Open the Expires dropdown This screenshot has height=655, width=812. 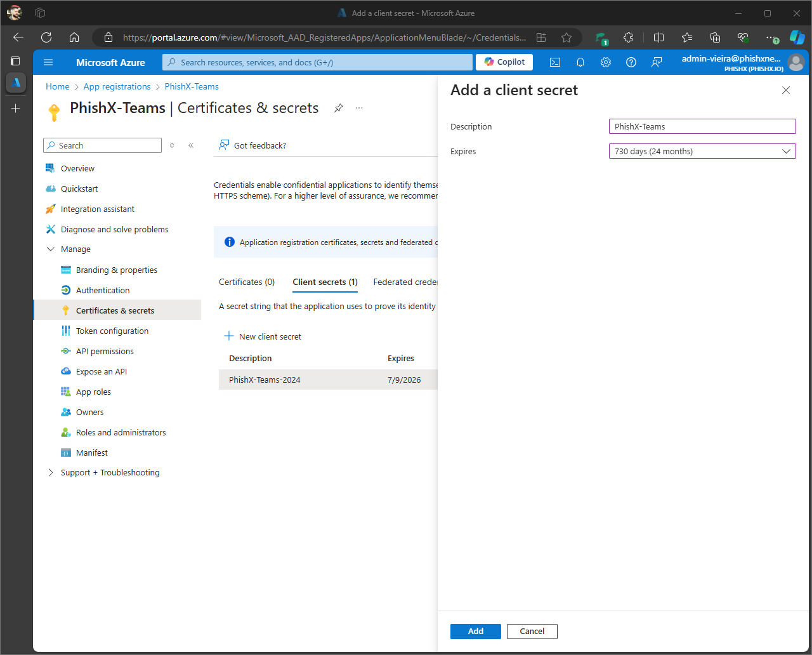[x=702, y=151]
